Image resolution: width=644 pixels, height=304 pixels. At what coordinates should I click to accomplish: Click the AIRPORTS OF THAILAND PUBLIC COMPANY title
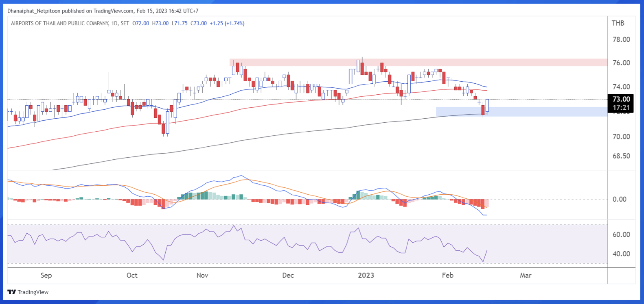point(60,23)
